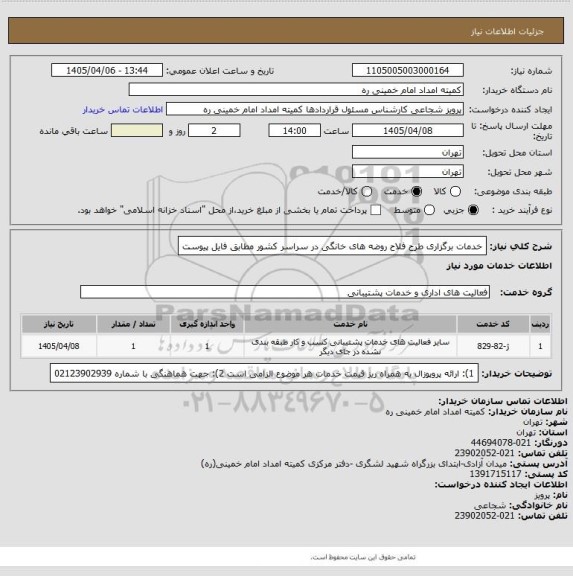573x576 pixels.
Task: Click the شهر محل تحویل field
Action: [x=408, y=172]
